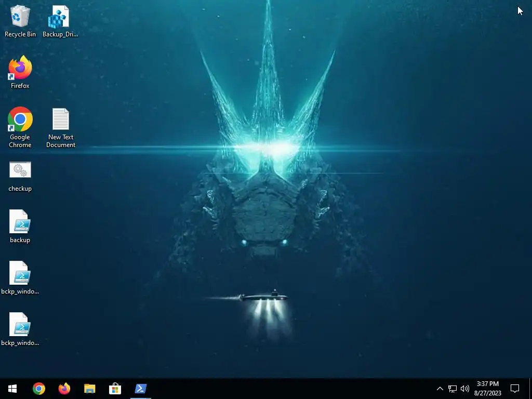Open the Windows Start menu

(12, 389)
